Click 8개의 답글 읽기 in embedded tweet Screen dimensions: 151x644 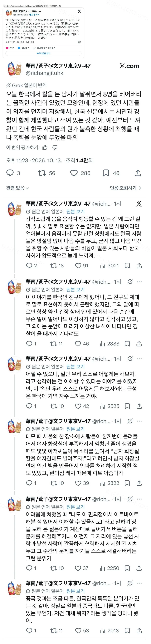coord(43,53)
